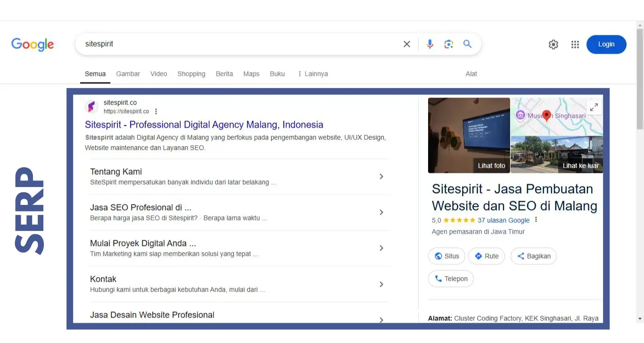This screenshot has width=644, height=343.
Task: Open the Lihat foto office thumbnail
Action: pos(469,135)
